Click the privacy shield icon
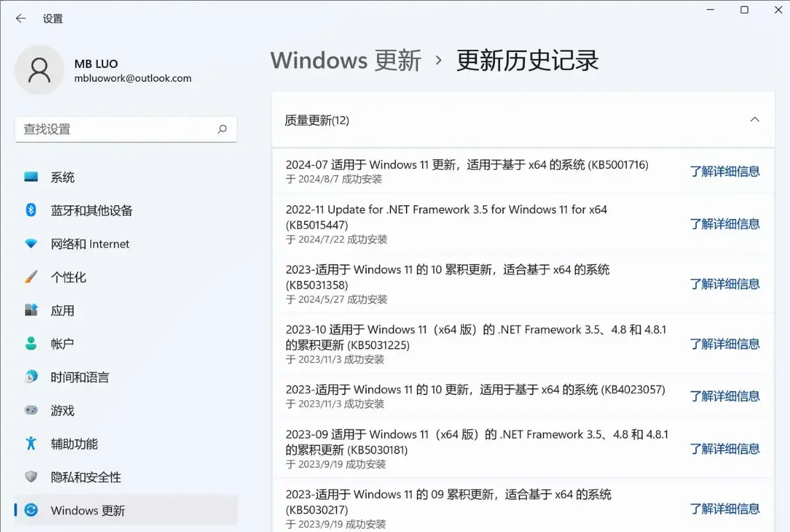This screenshot has height=532, width=790. tap(31, 477)
